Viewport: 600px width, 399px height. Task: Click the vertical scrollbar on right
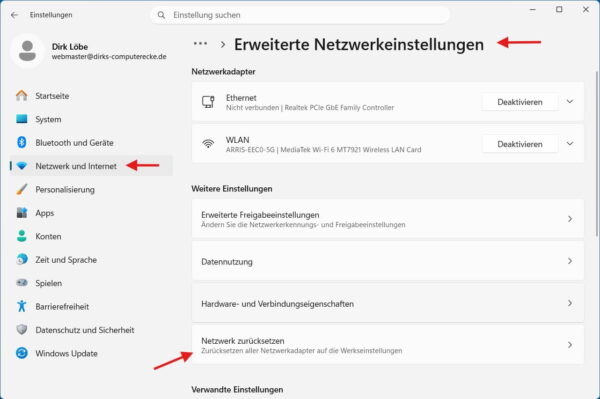click(597, 153)
